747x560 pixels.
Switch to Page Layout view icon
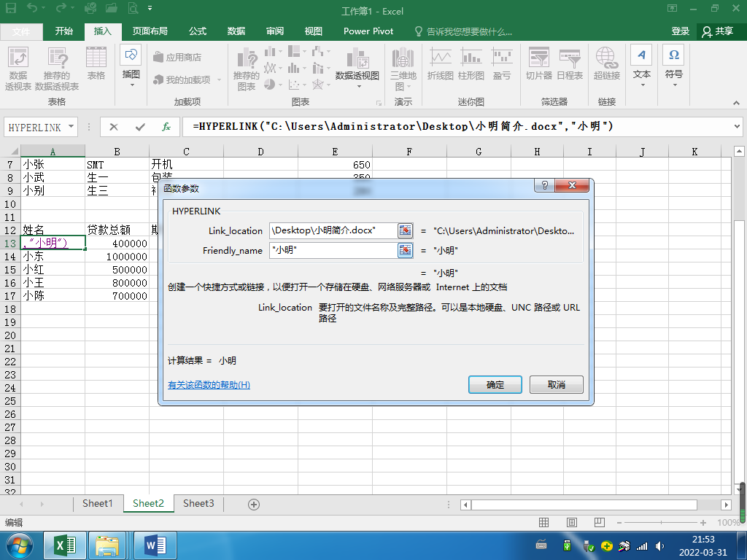(x=572, y=522)
